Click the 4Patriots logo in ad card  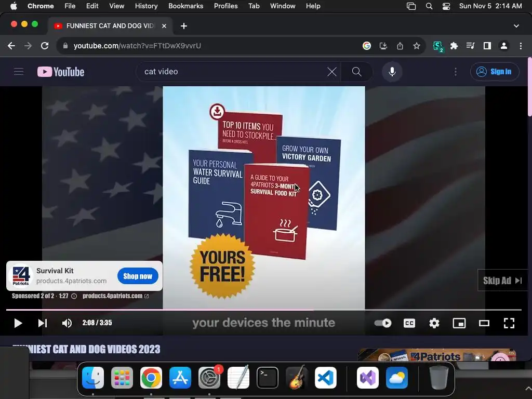click(21, 275)
